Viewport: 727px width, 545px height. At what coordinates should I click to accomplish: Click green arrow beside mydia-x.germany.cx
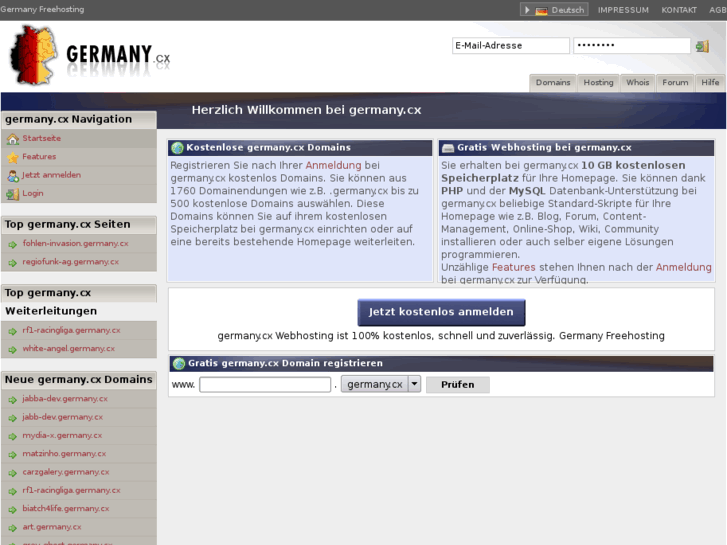coord(13,436)
